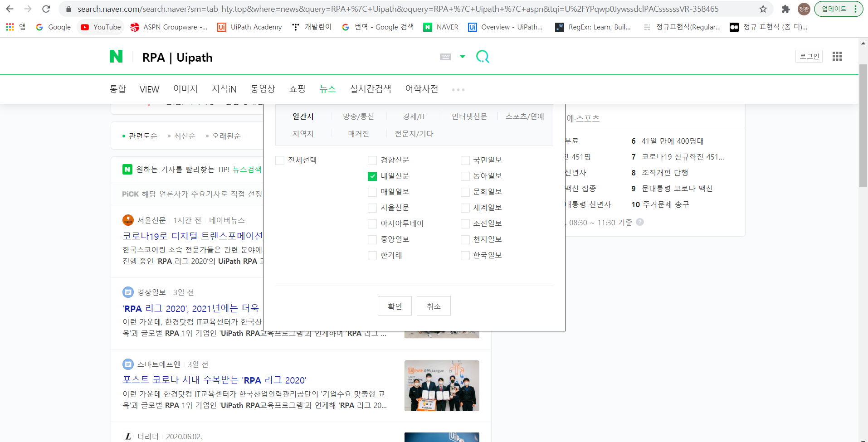
Task: Open Chrome apps bookmark
Action: [15, 27]
